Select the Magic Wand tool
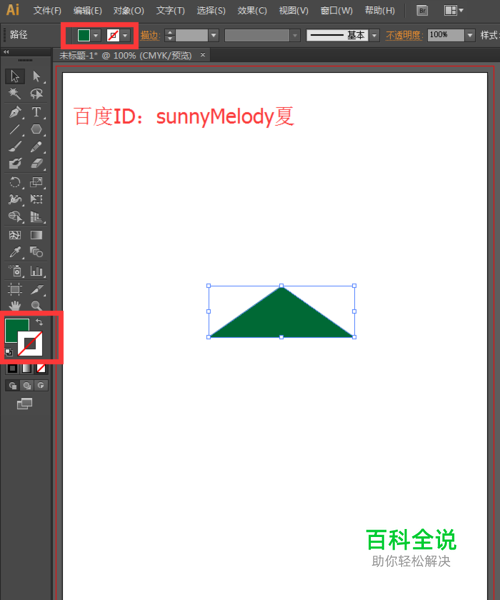The width and height of the screenshot is (500, 600). (15, 94)
